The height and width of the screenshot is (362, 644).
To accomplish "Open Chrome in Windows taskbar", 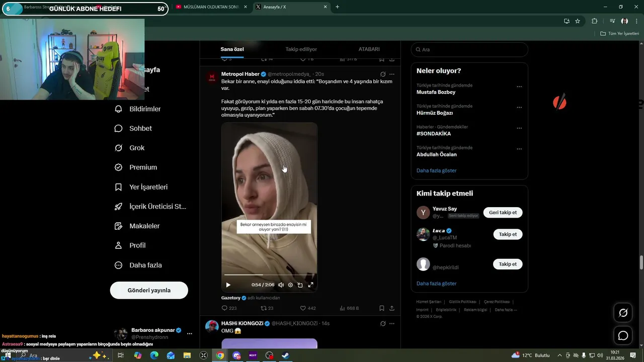I will coord(220,355).
